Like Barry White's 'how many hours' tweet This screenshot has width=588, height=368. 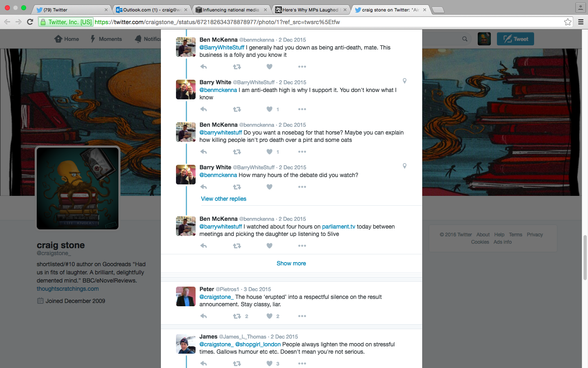[269, 187]
